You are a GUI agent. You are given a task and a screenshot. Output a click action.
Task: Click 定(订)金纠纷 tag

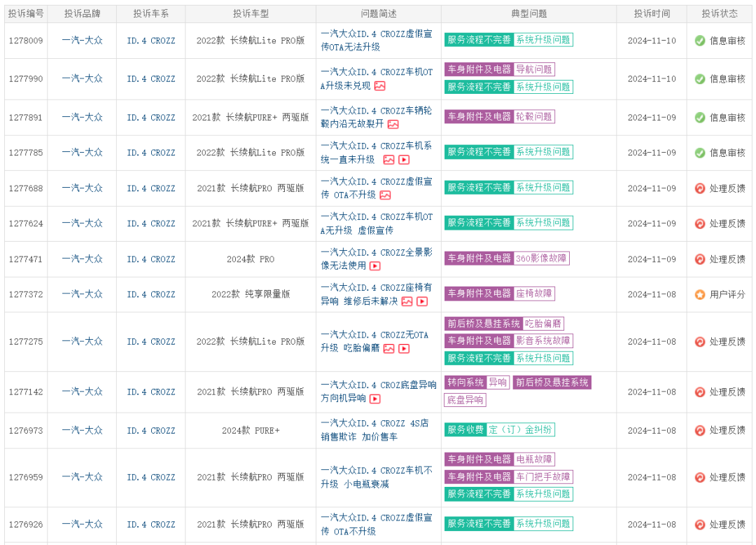[x=520, y=429]
